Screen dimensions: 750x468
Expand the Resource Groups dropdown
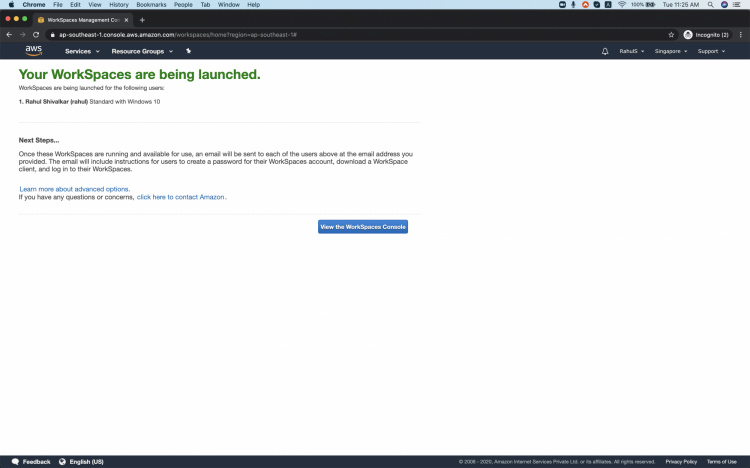pyautogui.click(x=142, y=51)
